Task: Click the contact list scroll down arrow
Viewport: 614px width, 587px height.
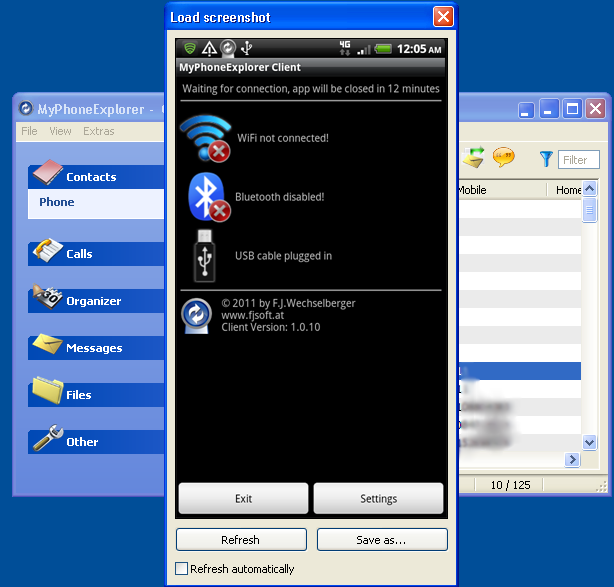Action: coord(590,442)
